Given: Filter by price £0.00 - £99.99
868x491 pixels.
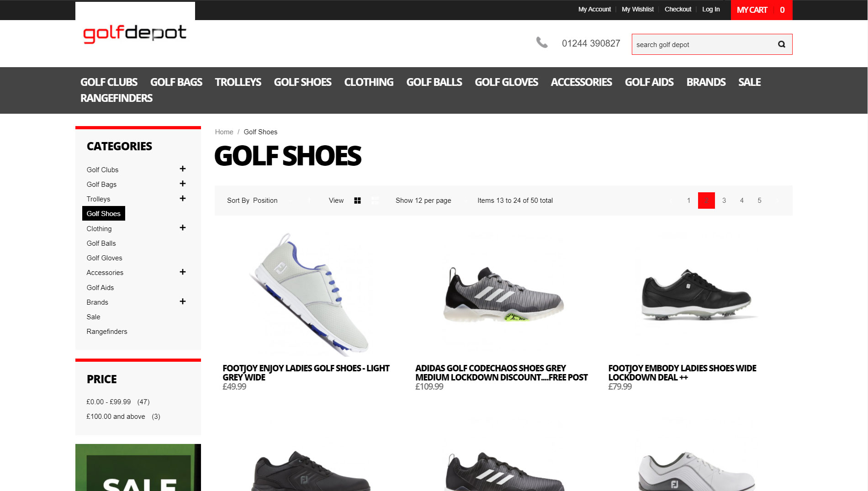Looking at the screenshot, I should 109,402.
